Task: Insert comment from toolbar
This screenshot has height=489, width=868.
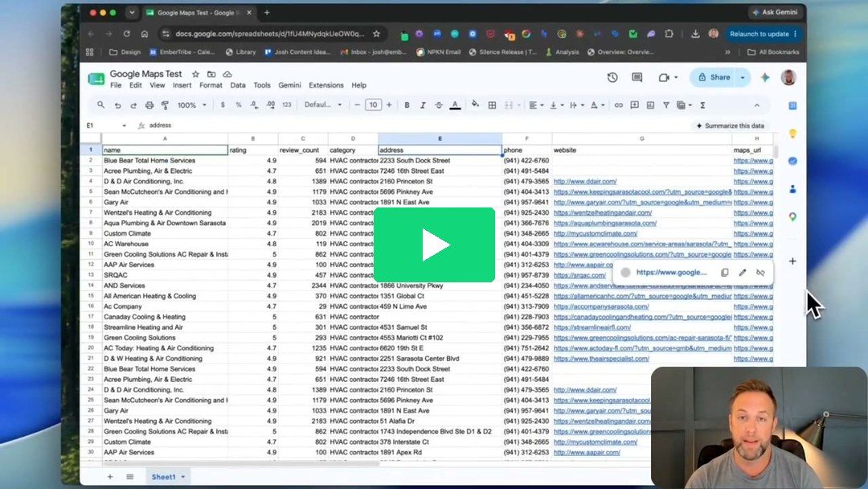Action: (634, 105)
